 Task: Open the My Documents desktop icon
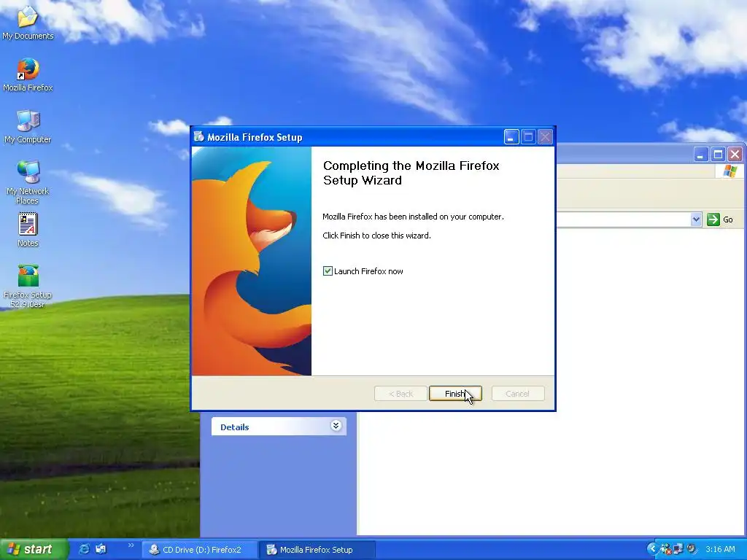pos(28,23)
